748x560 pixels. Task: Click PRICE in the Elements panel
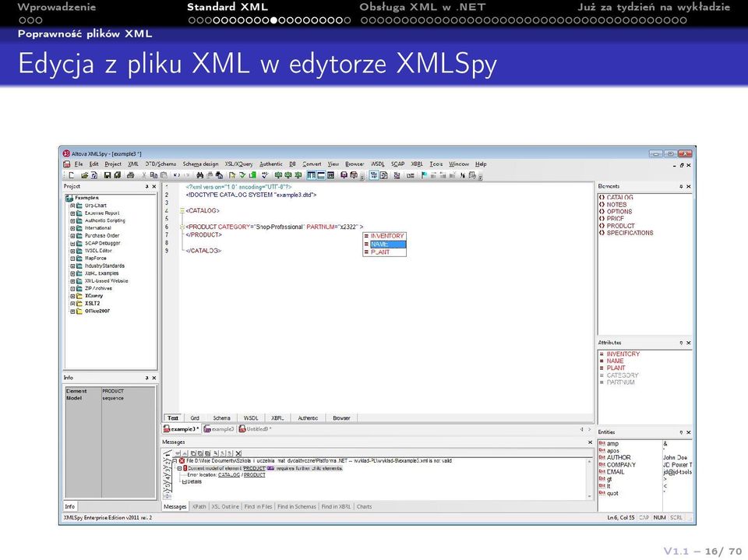(x=615, y=218)
